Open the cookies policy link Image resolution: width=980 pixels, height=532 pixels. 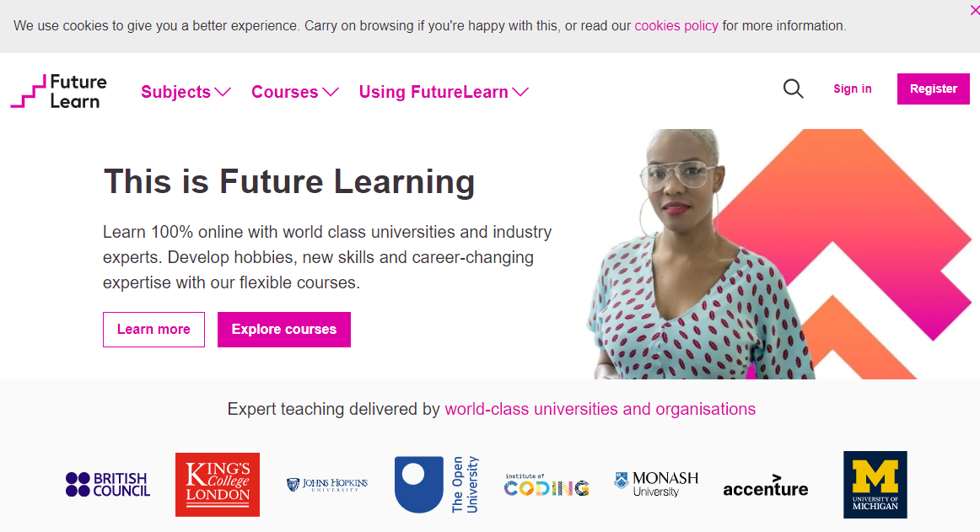point(676,25)
